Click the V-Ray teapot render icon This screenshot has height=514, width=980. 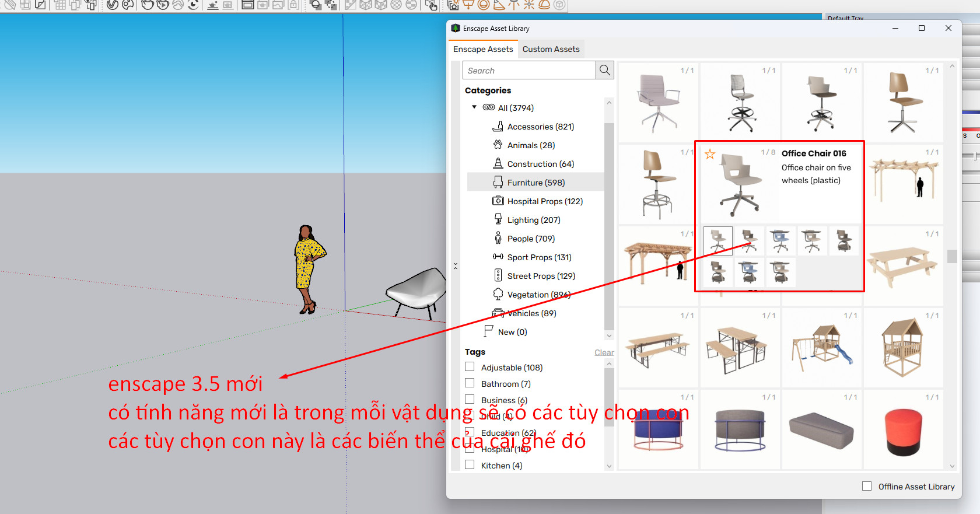148,5
